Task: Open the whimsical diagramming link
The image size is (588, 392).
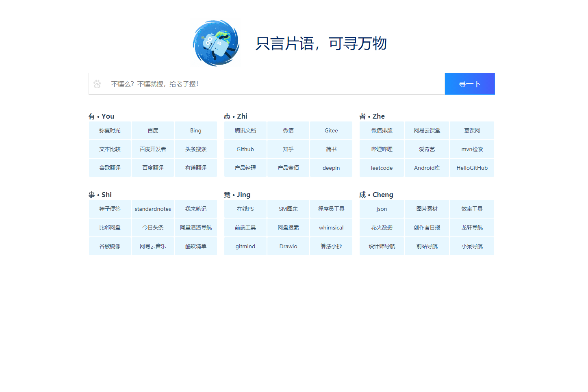Action: [x=331, y=227]
